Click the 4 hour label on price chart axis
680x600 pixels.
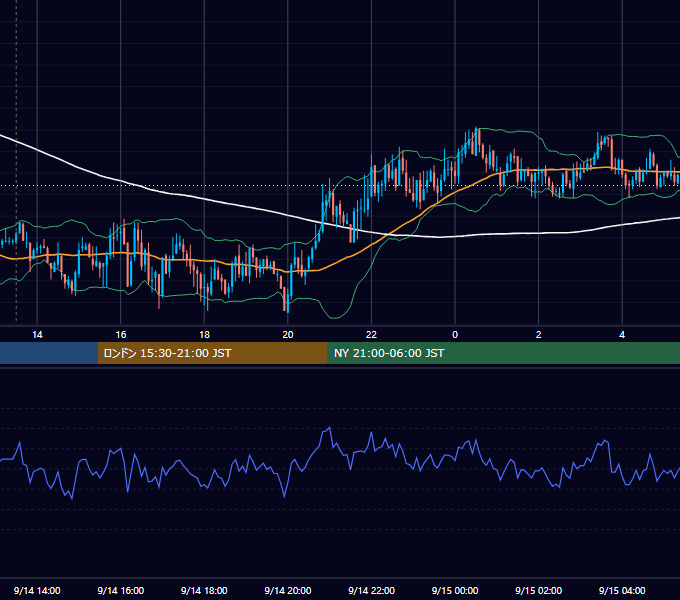click(622, 335)
